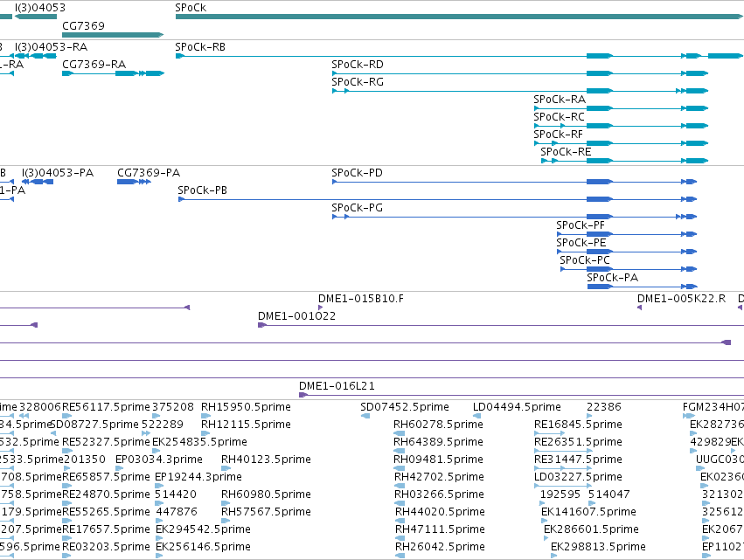The width and height of the screenshot is (744, 560).
Task: Select the SPoCk gene label
Action: tap(191, 8)
